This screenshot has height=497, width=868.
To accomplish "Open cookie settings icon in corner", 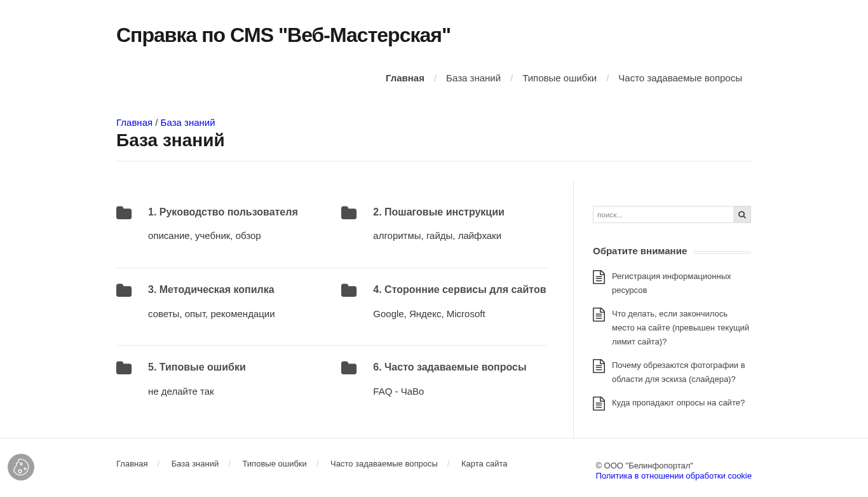I will (x=21, y=467).
